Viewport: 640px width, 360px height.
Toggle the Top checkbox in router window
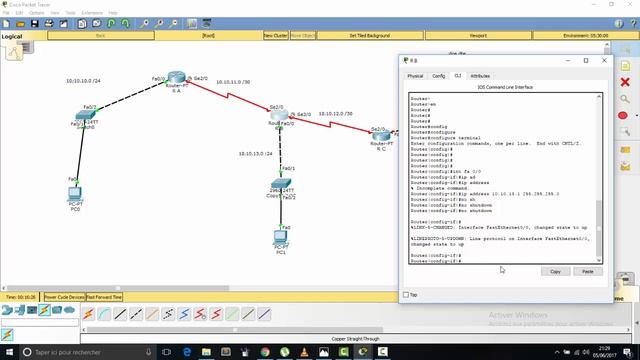pos(406,294)
